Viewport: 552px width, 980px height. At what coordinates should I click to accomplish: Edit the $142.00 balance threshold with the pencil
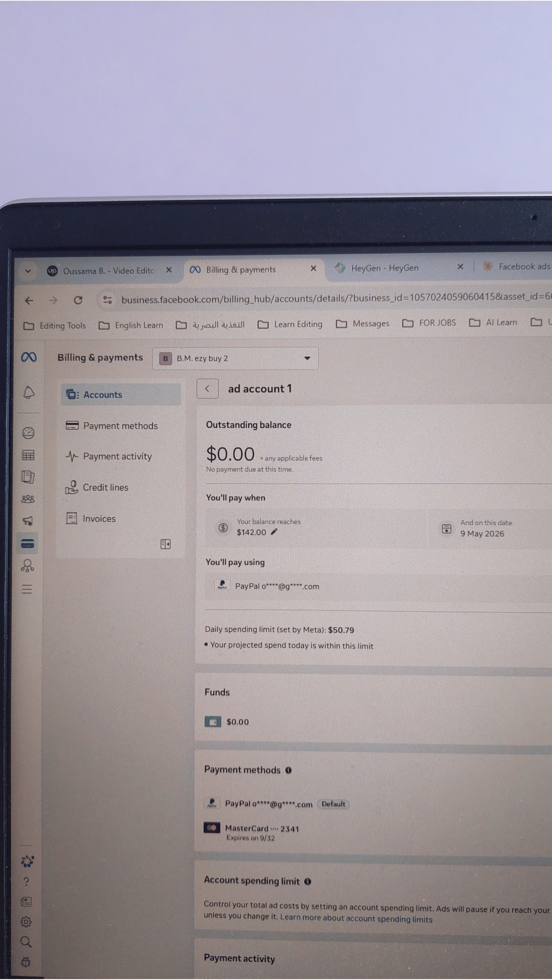(274, 532)
